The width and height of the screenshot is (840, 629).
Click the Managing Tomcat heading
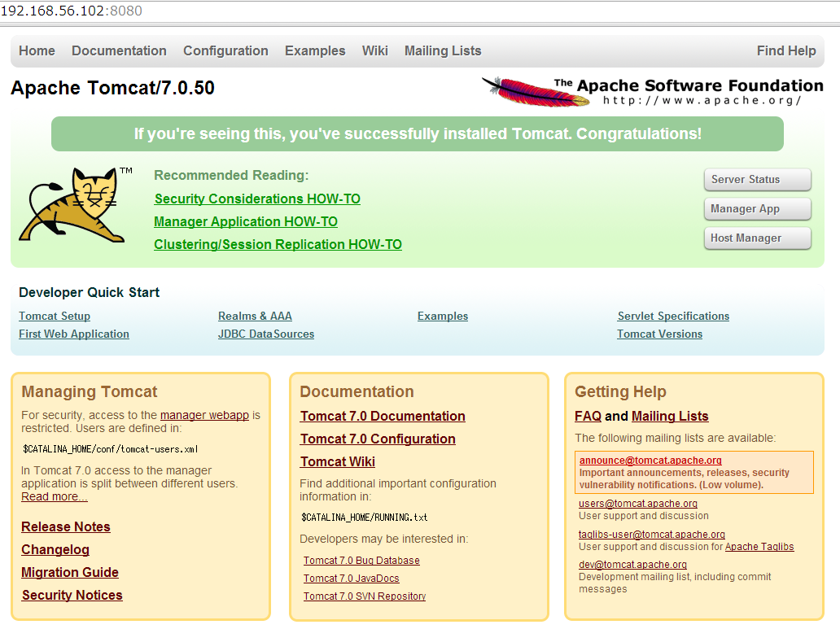[90, 391]
